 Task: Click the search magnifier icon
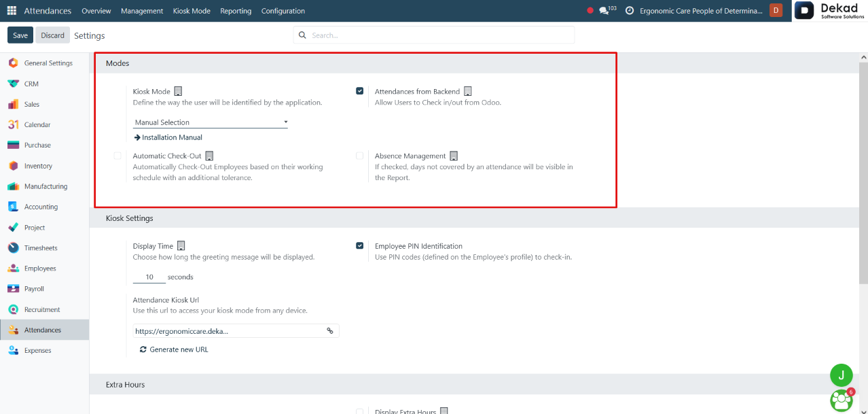(x=303, y=35)
